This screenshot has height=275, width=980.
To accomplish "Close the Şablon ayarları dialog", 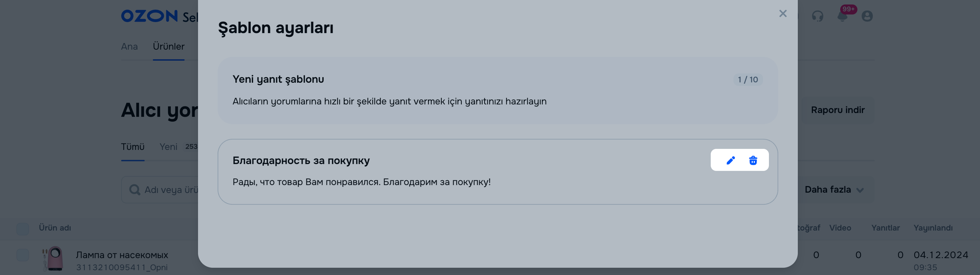I will click(x=783, y=14).
